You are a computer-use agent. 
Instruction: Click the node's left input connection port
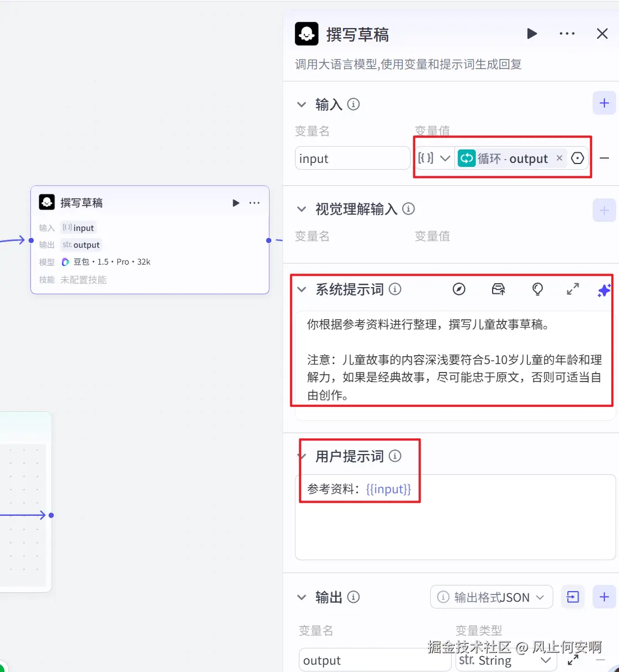(31, 240)
